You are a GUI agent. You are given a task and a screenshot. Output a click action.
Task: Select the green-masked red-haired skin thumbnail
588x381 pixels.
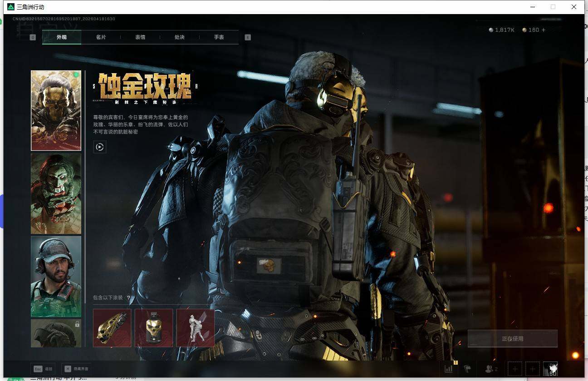56,193
